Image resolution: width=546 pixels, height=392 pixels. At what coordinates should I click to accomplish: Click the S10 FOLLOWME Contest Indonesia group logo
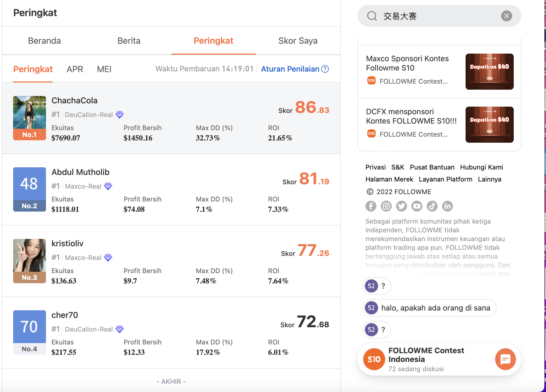point(374,359)
